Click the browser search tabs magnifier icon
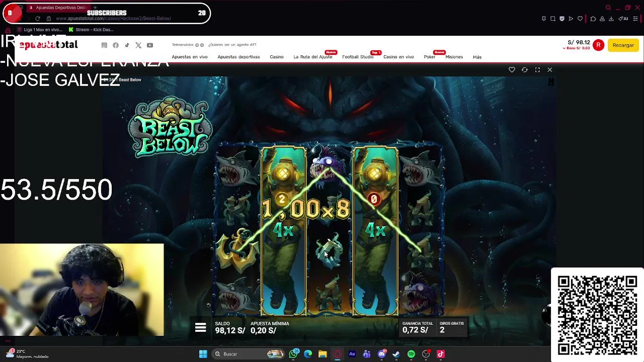The image size is (644, 362). pyautogui.click(x=608, y=8)
